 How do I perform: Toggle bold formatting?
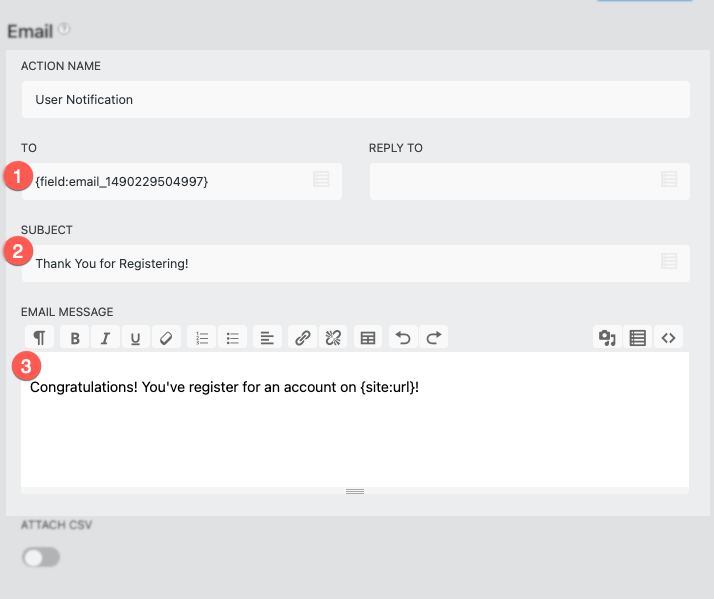coord(75,338)
